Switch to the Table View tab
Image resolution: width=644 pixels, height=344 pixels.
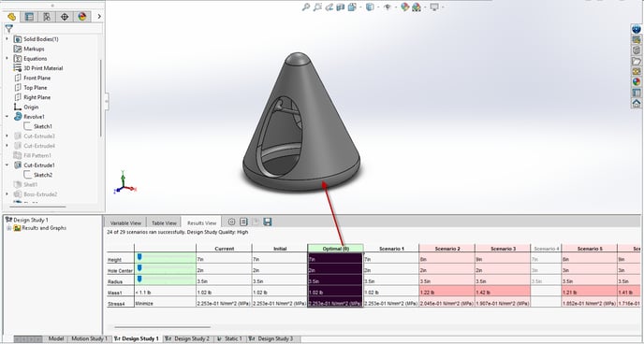coord(164,223)
